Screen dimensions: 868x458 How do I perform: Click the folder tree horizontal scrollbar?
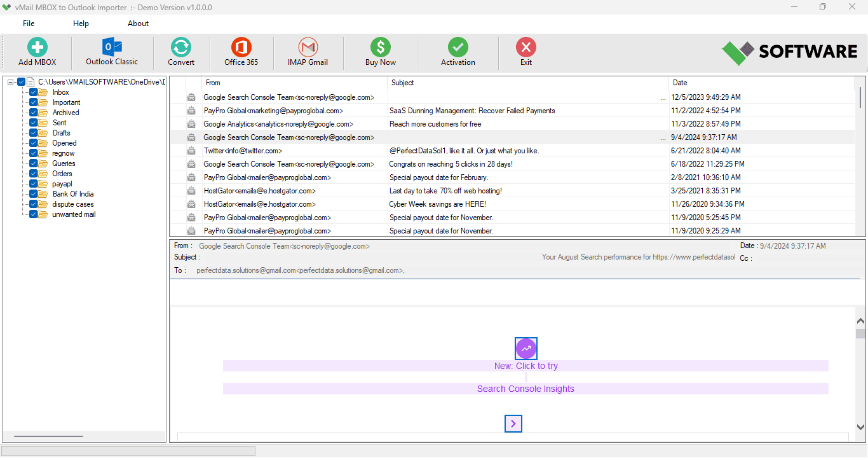tap(48, 436)
